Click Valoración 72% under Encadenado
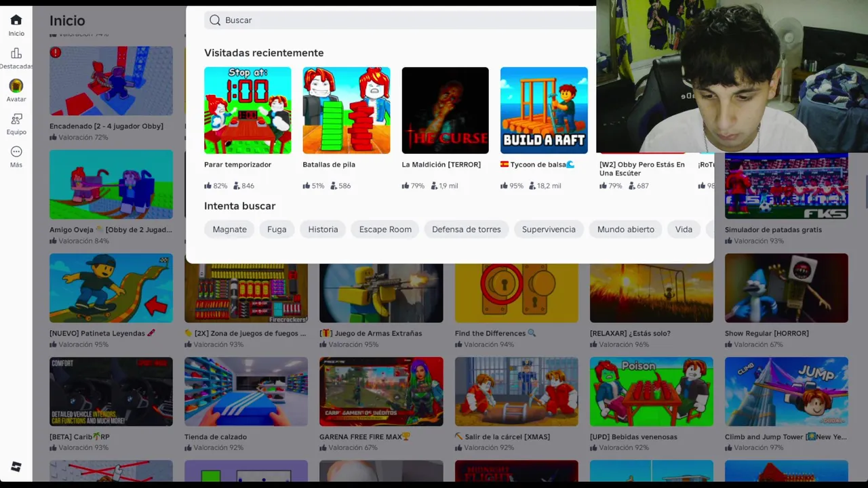Image resolution: width=868 pixels, height=488 pixels. (x=79, y=138)
